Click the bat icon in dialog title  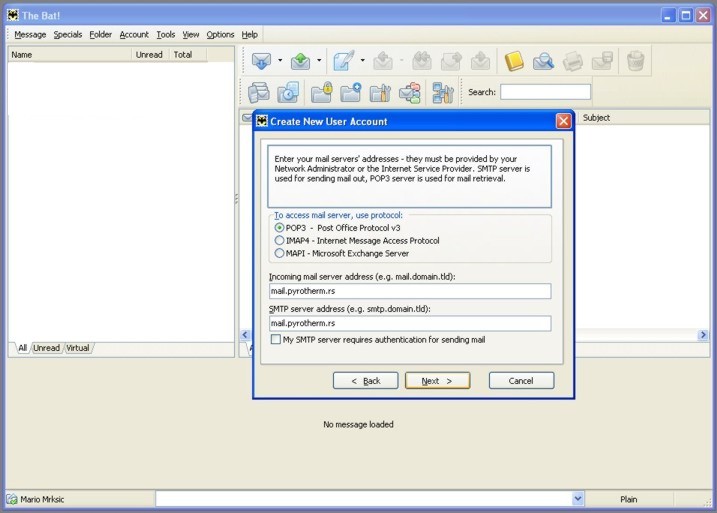coord(262,121)
